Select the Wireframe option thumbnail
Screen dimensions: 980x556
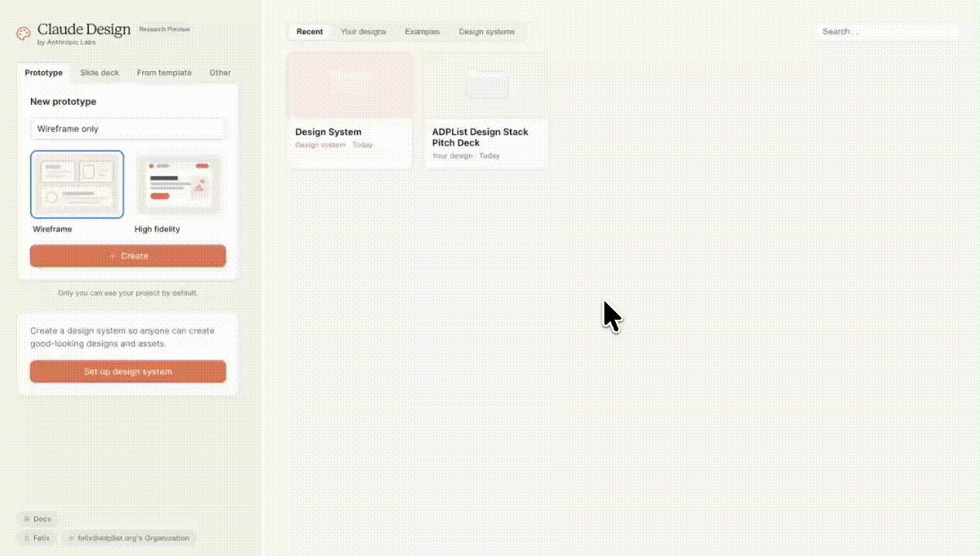(x=77, y=185)
